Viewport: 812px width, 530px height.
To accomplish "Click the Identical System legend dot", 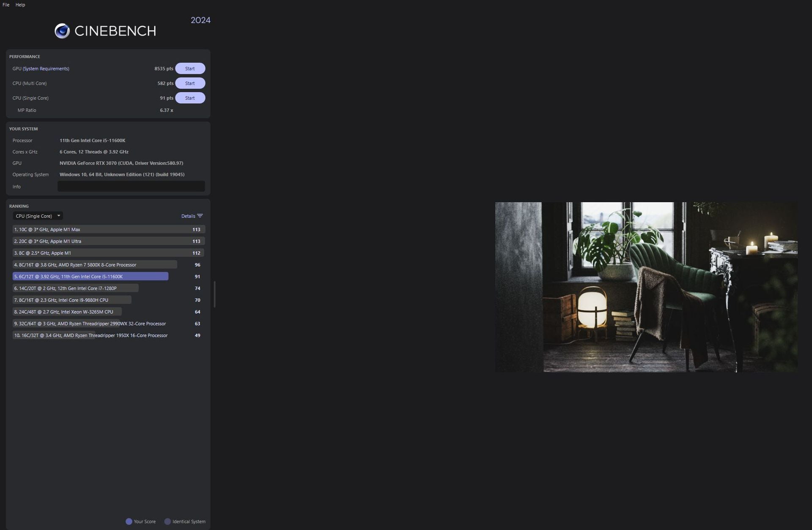I will (x=167, y=522).
